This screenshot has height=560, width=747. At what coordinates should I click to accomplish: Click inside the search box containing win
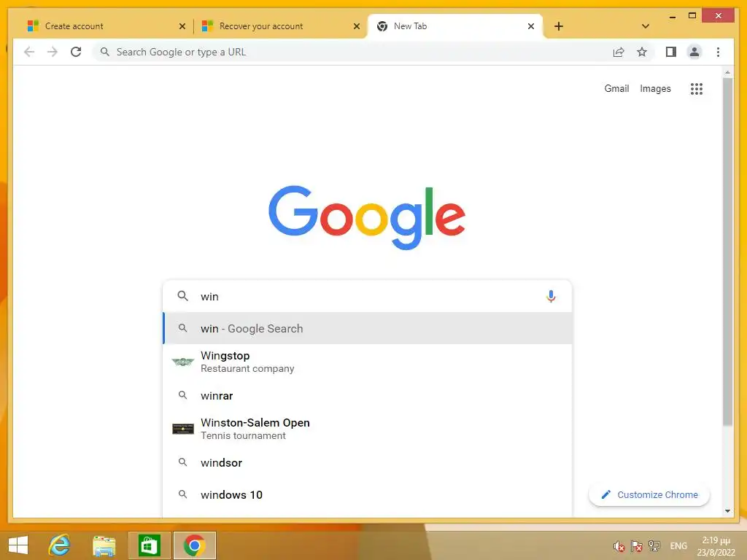367,296
